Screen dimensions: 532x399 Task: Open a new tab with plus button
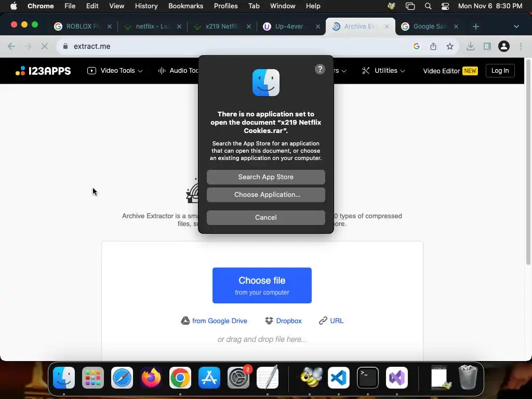pyautogui.click(x=476, y=26)
